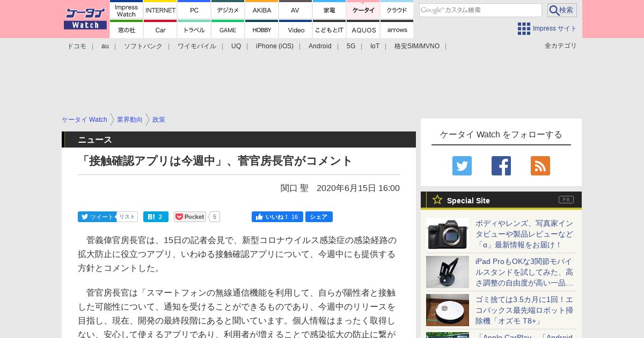
Task: Click Impress サイト link text
Action: point(555,28)
